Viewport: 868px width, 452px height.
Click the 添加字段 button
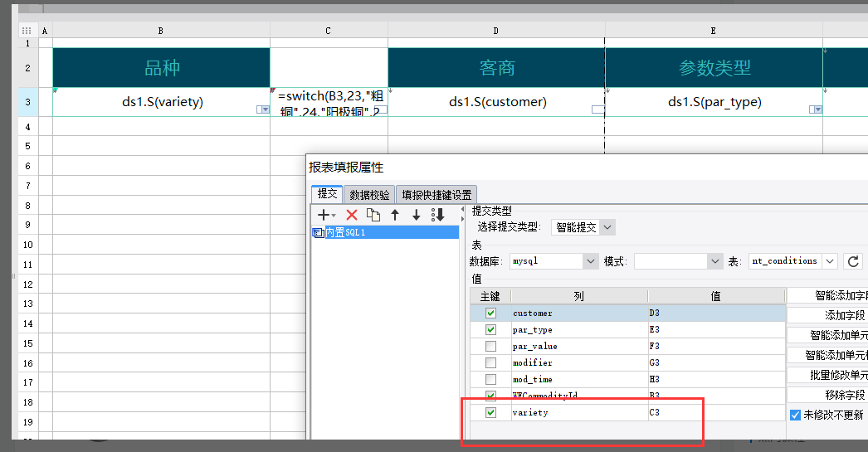[827, 315]
